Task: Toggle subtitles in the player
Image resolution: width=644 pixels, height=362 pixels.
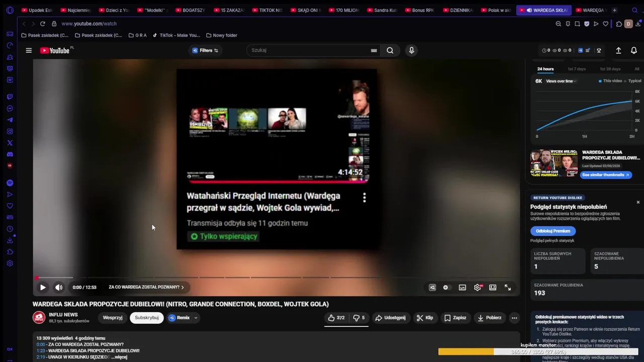Action: tap(462, 287)
